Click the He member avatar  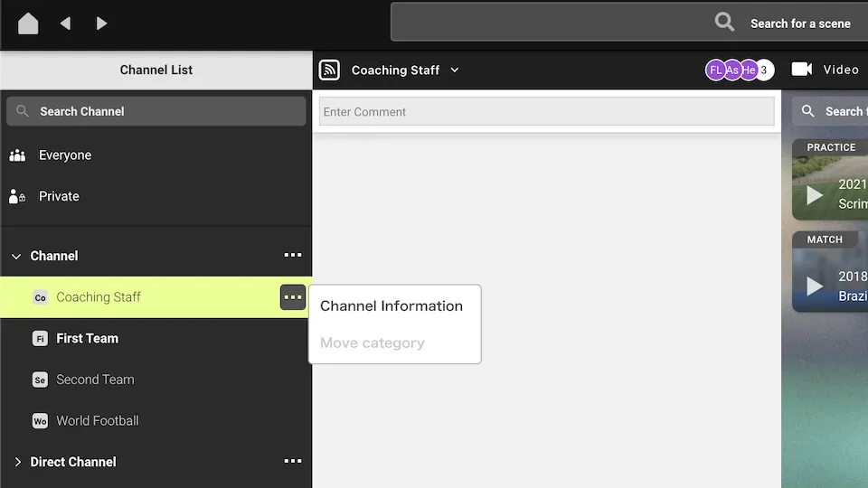coord(749,70)
